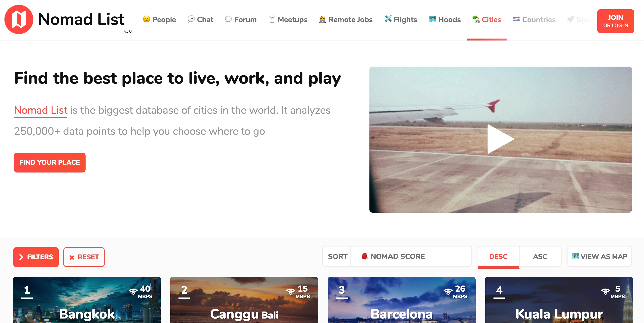Play the airplane wing video

click(500, 139)
